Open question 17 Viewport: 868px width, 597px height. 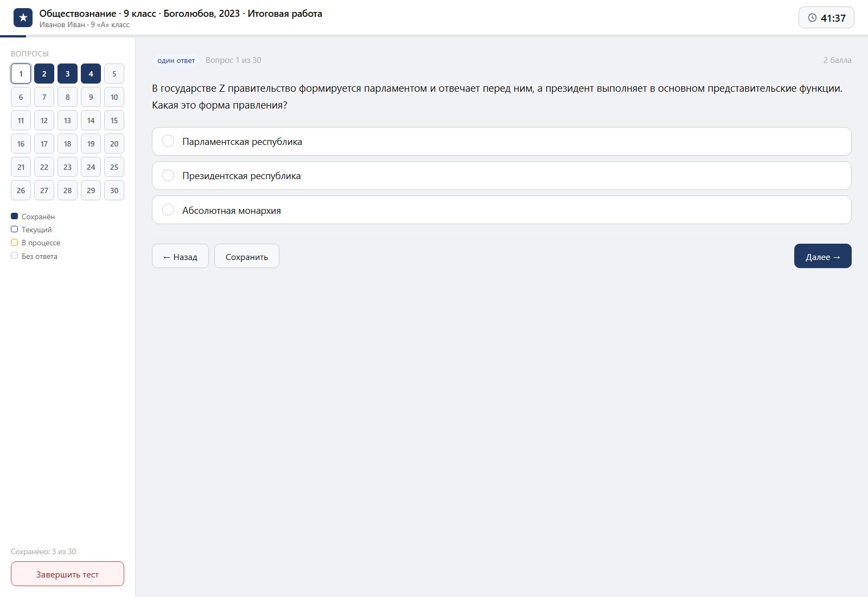coord(44,144)
